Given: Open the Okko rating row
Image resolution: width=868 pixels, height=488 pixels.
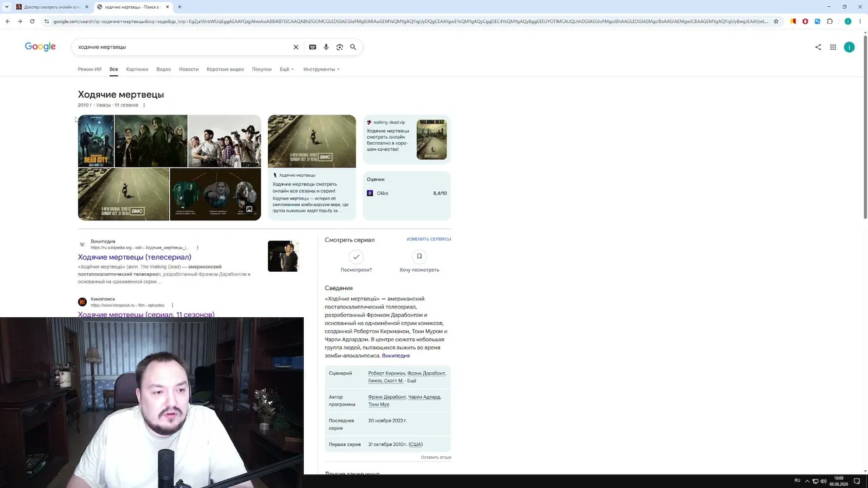Looking at the screenshot, I should click(x=407, y=193).
